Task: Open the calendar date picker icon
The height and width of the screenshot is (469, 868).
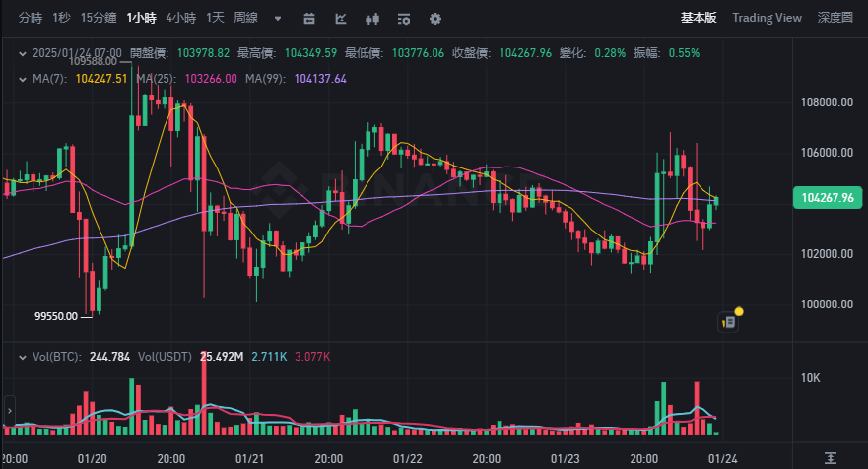Action: pos(309,19)
